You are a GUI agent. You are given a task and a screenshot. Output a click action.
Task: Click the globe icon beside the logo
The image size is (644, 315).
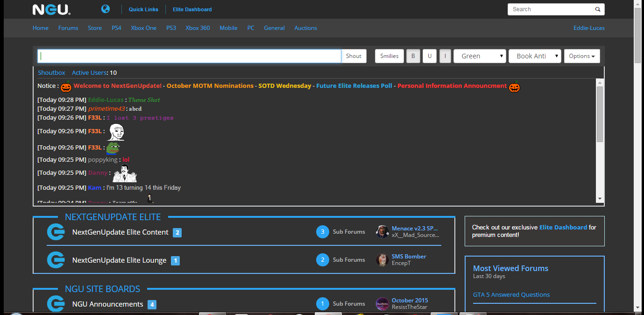tap(106, 9)
